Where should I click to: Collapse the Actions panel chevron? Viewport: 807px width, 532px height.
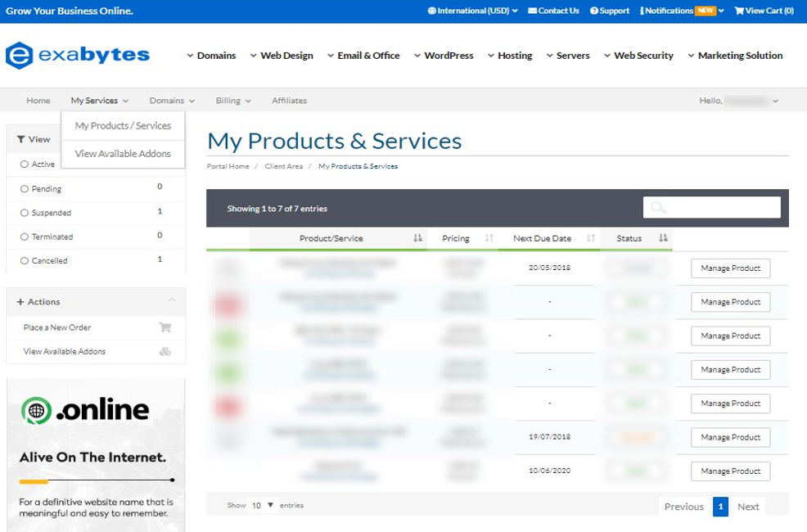[172, 300]
